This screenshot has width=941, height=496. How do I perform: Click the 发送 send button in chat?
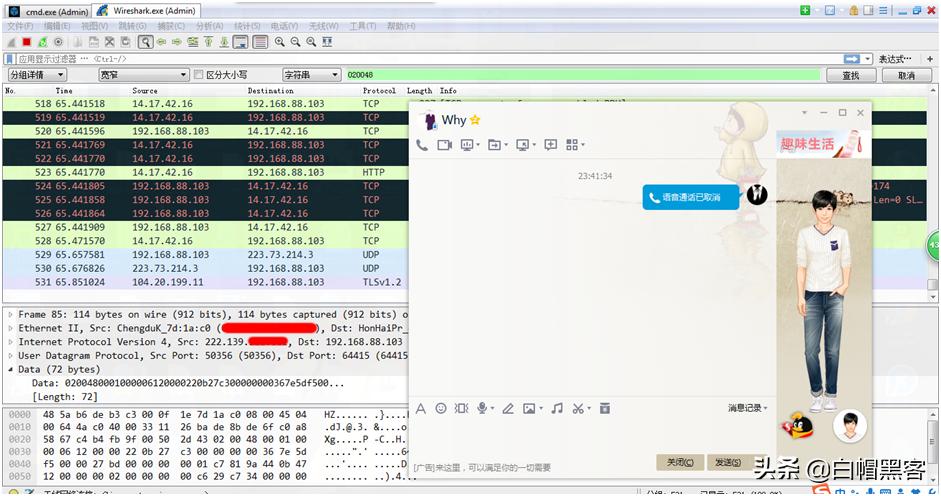click(x=729, y=462)
